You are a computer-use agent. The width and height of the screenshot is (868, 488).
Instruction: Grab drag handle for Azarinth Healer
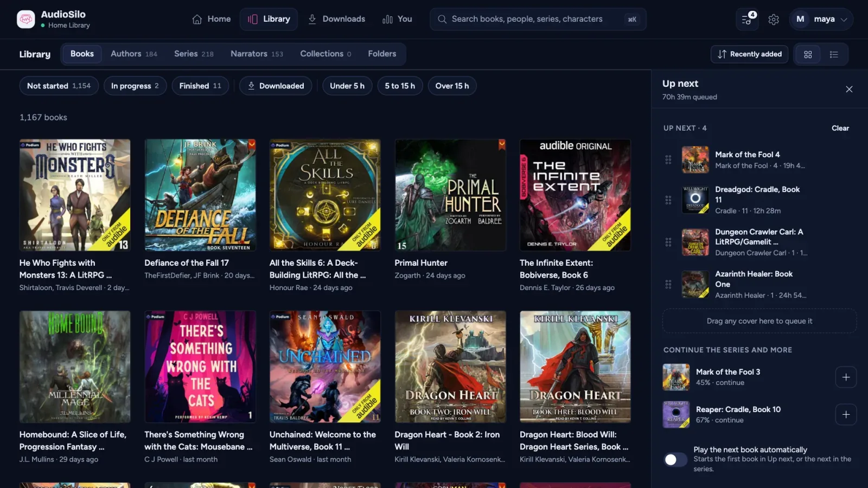click(668, 284)
